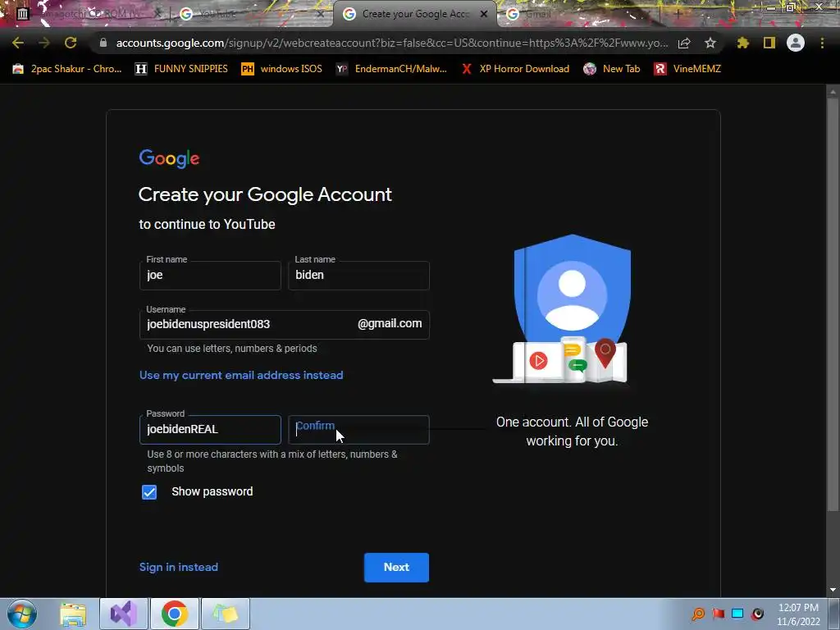Select the Create your Google Account tab
840x630 pixels.
tap(410, 14)
